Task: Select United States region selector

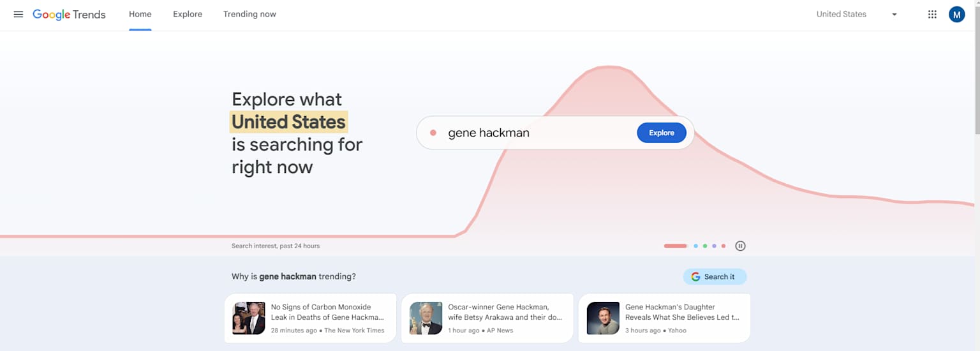Action: [x=842, y=14]
